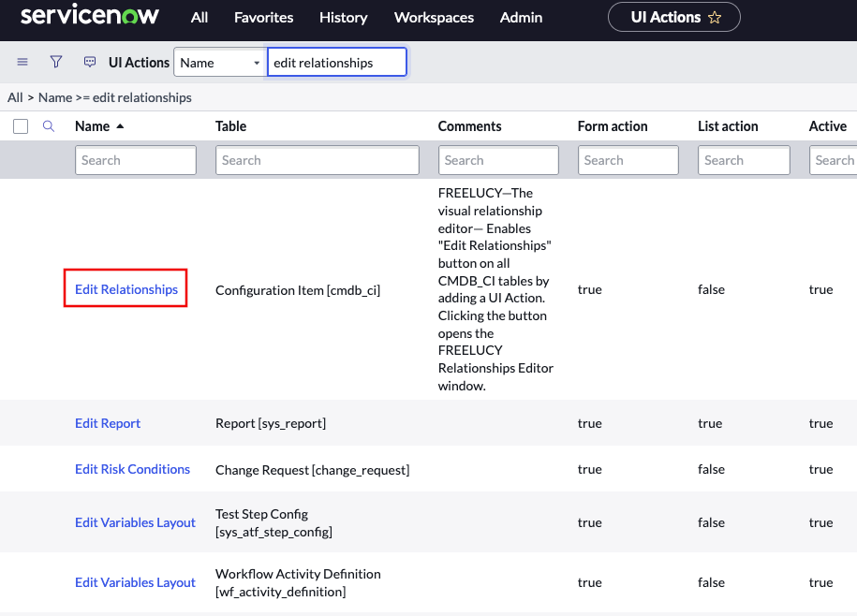Show the filter funnel icon panel
857x616 pixels.
(x=56, y=62)
